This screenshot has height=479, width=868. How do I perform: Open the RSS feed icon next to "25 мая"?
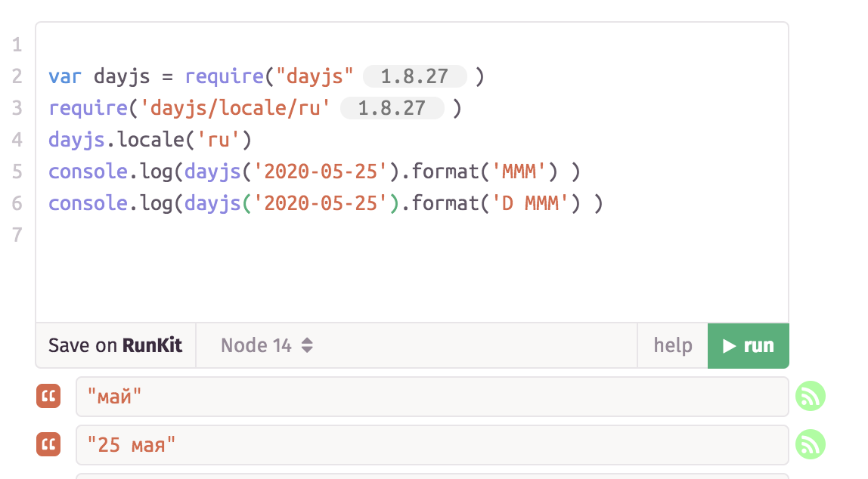tap(811, 444)
